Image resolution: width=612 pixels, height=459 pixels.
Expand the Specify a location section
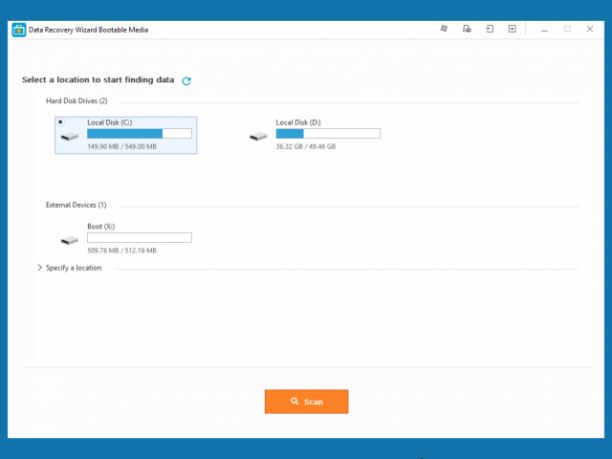[x=39, y=267]
